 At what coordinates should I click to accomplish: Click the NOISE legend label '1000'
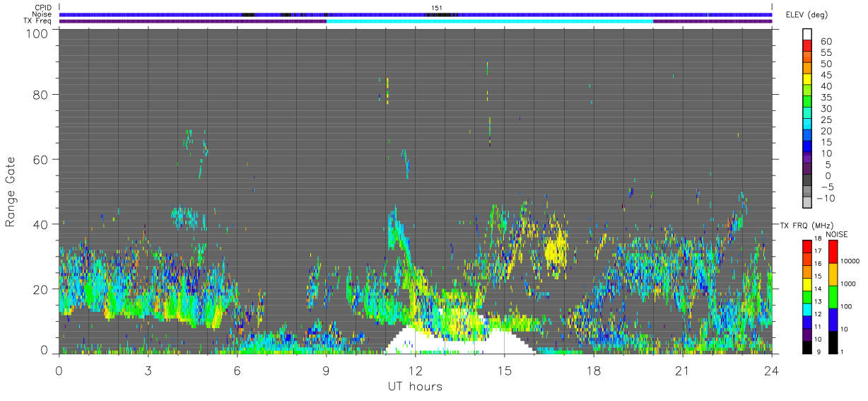point(848,284)
